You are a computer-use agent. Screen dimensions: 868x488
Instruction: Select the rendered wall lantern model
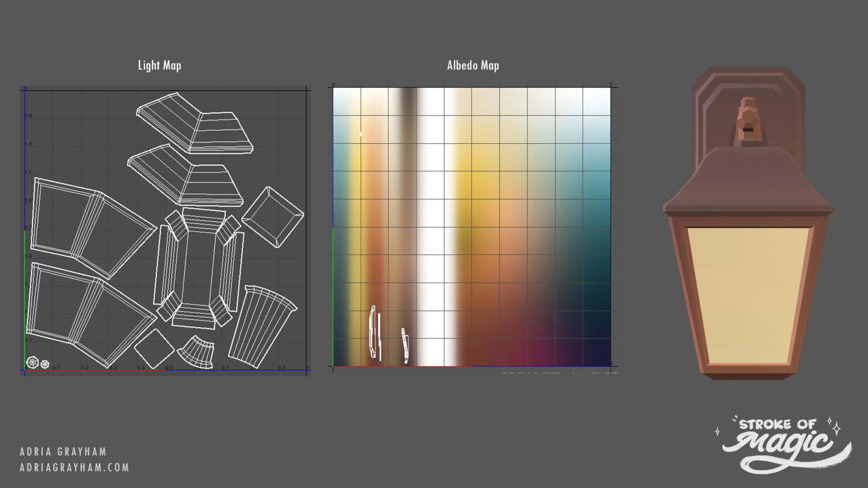coord(748,223)
